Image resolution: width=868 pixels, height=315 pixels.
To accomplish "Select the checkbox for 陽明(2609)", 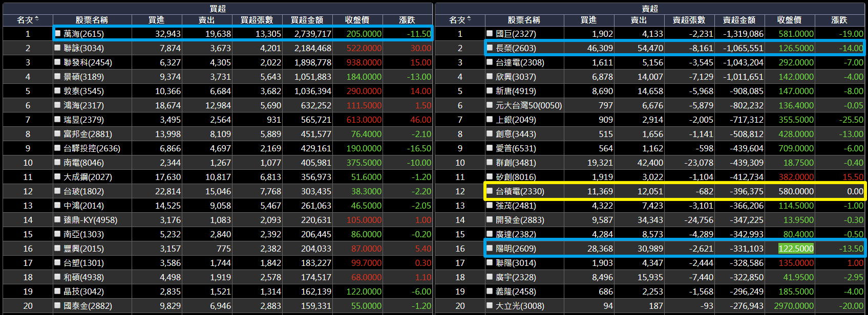I will click(490, 248).
